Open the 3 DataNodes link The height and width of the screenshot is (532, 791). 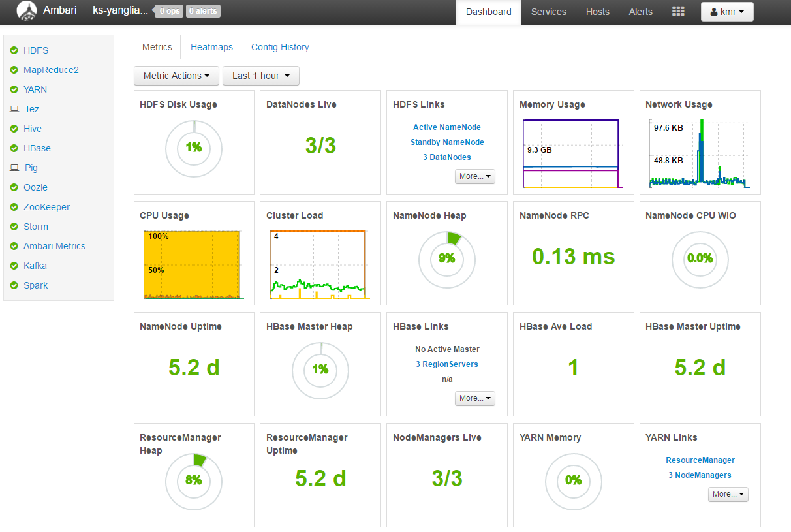tap(447, 157)
